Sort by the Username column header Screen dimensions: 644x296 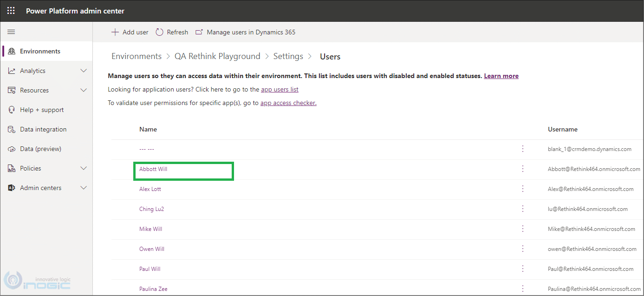click(x=563, y=129)
